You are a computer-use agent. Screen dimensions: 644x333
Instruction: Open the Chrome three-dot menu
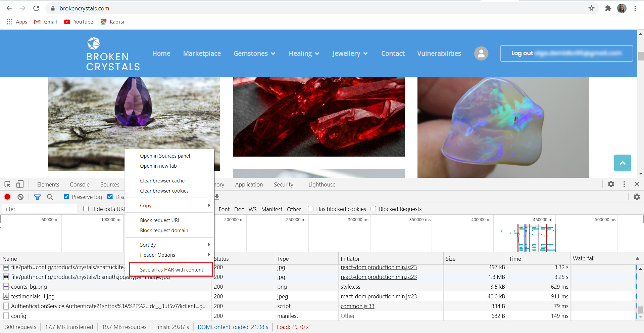tap(635, 8)
